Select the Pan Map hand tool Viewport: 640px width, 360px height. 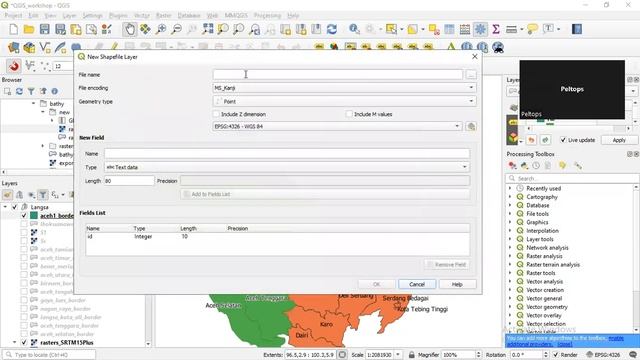click(130, 29)
